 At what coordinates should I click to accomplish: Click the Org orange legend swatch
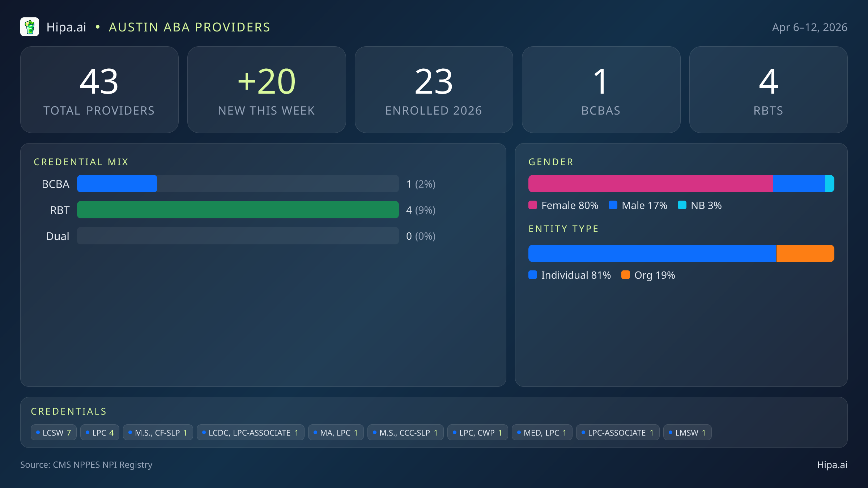626,275
